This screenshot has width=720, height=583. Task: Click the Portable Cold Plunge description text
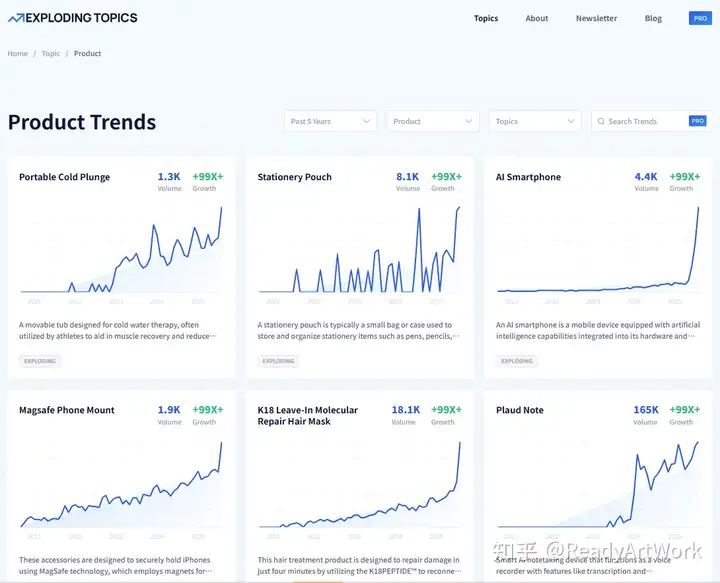[x=118, y=331]
